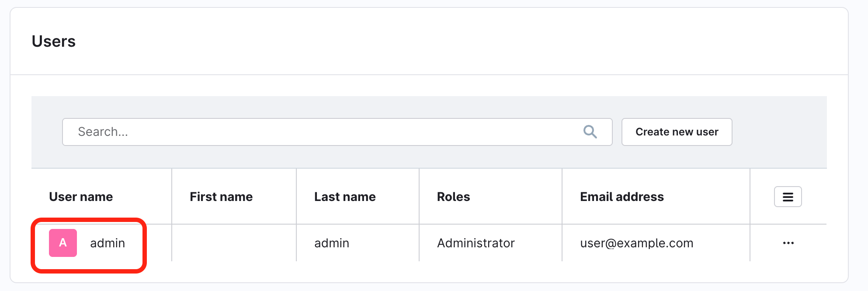The height and width of the screenshot is (291, 868).
Task: Click blank card header right of Users title
Action: pyautogui.click(x=437, y=42)
